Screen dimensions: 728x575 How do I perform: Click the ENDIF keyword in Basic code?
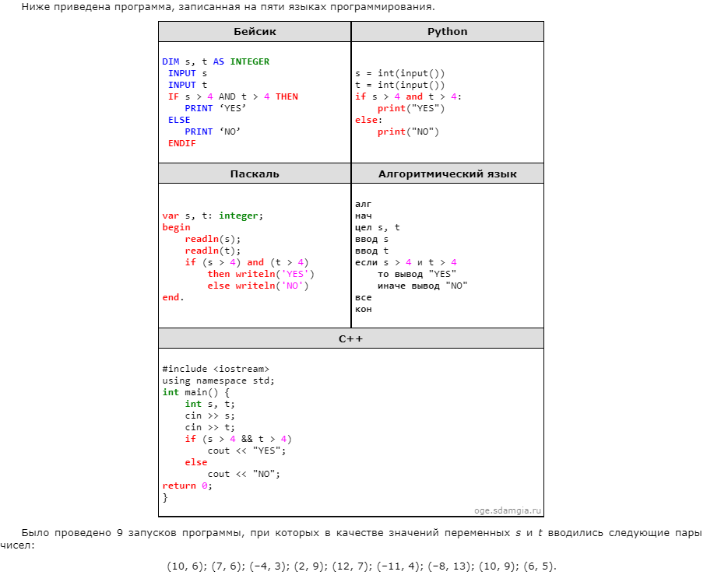(181, 143)
